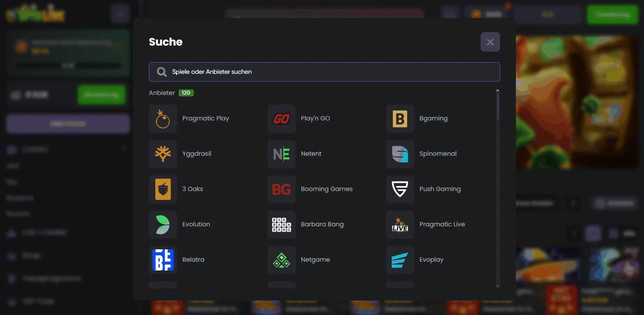Open the Evolution leaf logo icon

tap(163, 225)
